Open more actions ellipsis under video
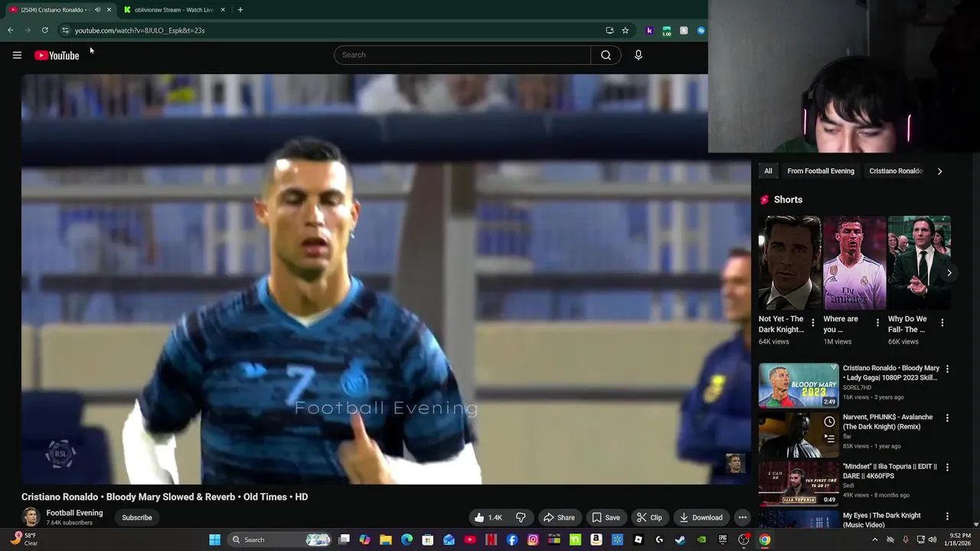The width and height of the screenshot is (980, 551). coord(742,517)
